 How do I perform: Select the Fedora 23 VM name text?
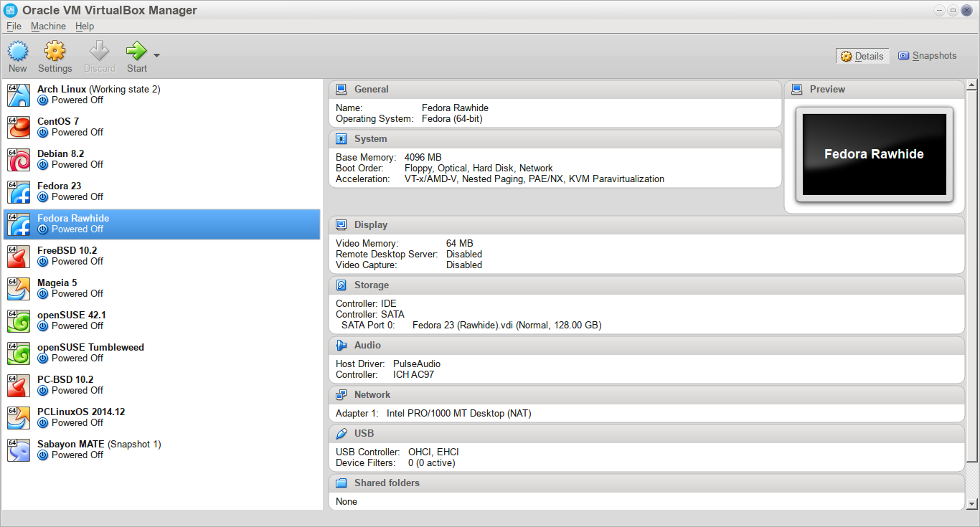pos(60,186)
